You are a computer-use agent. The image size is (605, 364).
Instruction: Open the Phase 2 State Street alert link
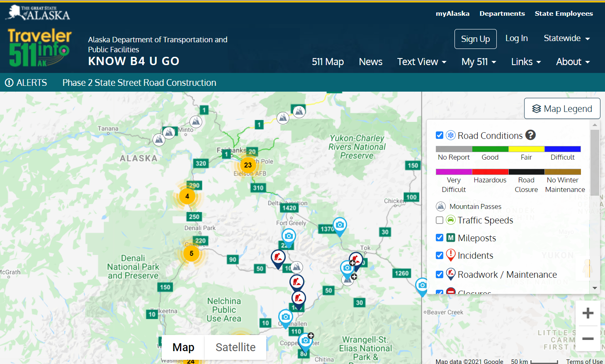(x=139, y=83)
